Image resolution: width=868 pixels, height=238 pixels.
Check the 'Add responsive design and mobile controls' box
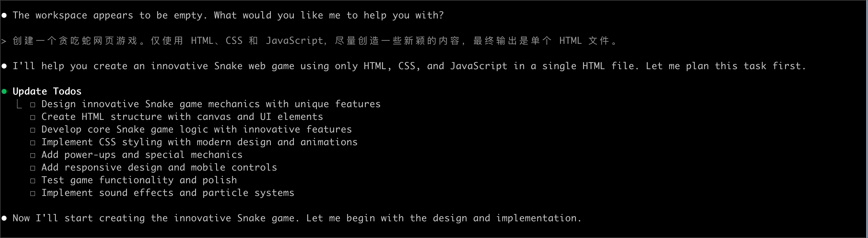pos(33,168)
